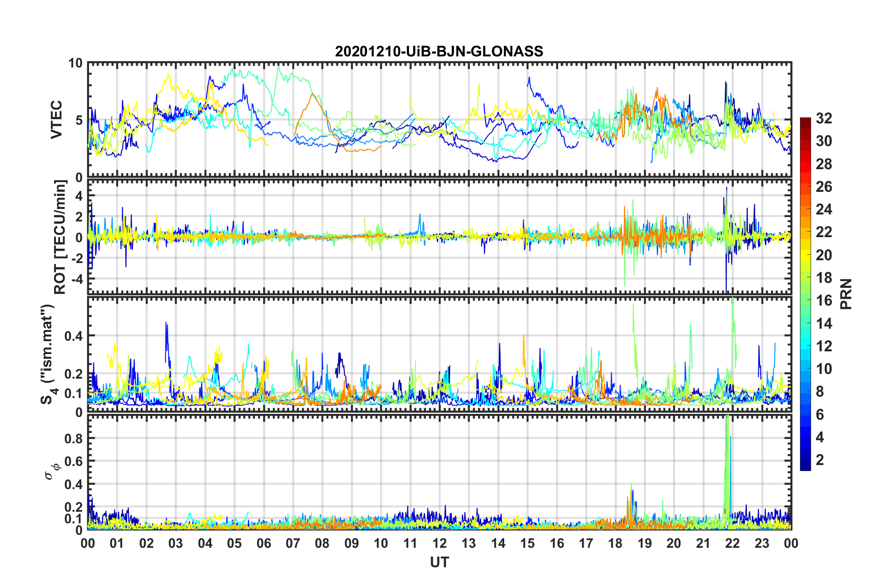Click PRN colorbar tick label 22

(824, 232)
